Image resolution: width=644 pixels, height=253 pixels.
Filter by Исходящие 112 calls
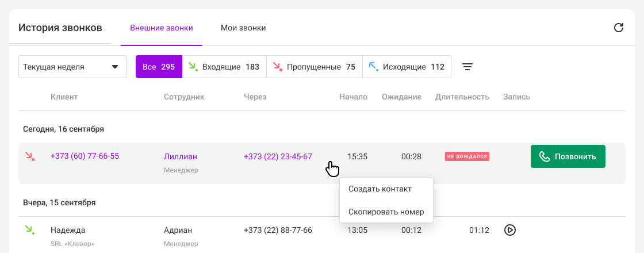(407, 67)
